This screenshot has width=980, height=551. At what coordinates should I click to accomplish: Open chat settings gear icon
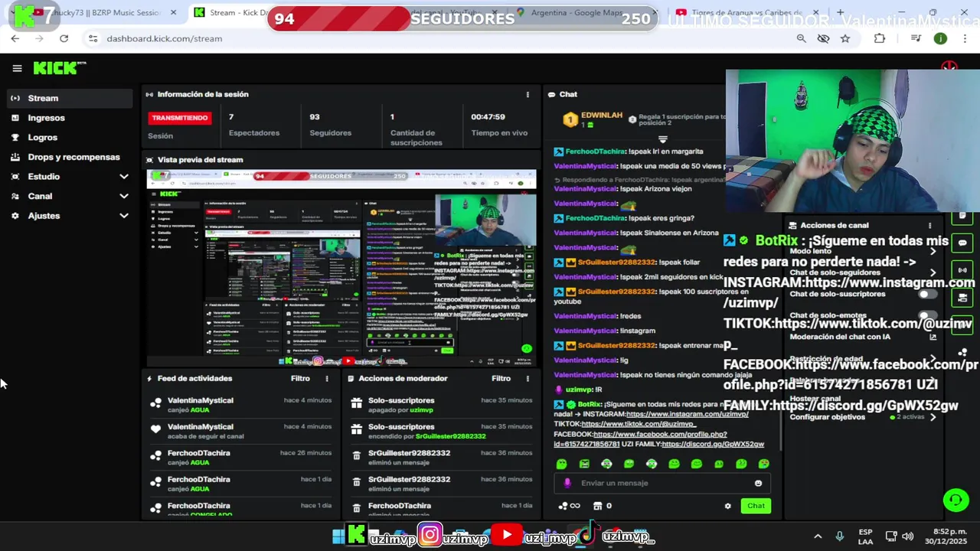point(727,506)
